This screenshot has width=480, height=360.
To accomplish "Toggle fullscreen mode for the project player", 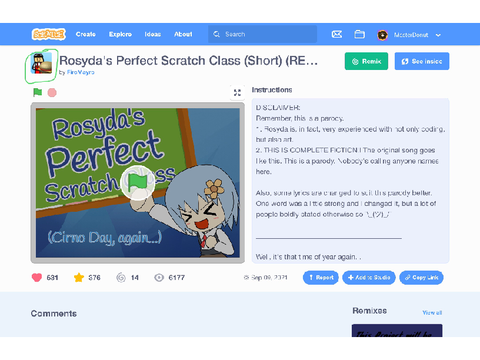I will pos(237,92).
